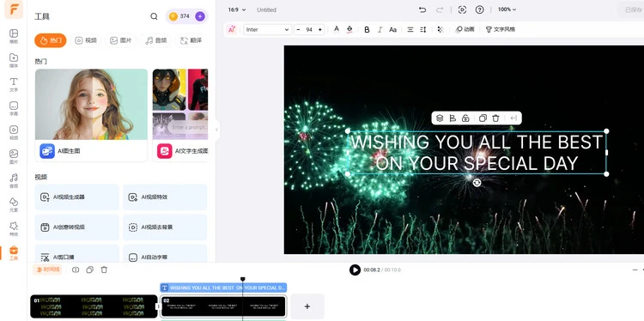Open the AI图生图 tool card
This screenshot has width=644, height=321.
coord(91,115)
